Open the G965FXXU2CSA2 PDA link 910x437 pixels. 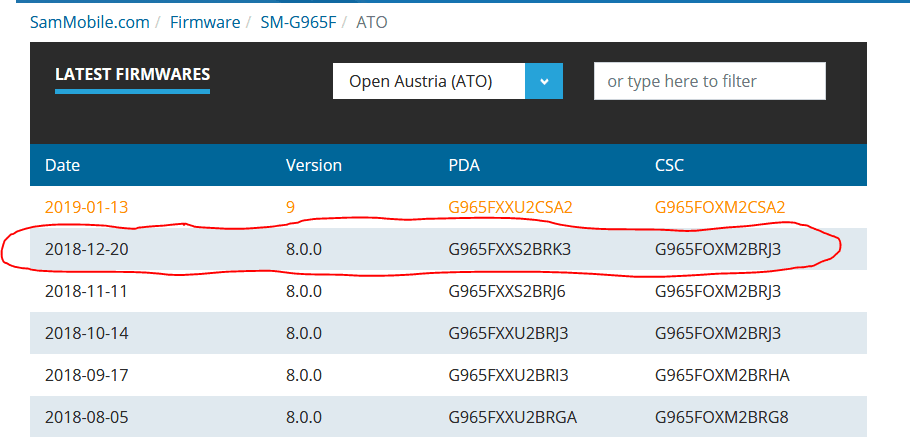[x=510, y=207]
